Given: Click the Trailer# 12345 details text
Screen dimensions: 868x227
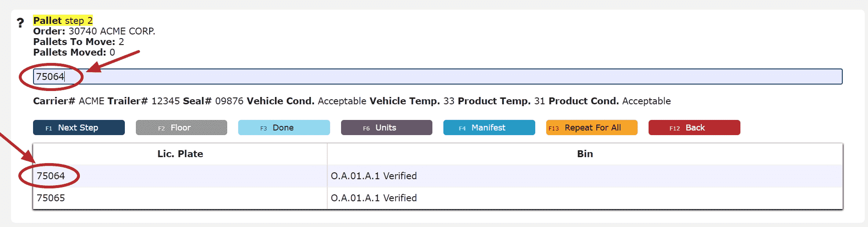Looking at the screenshot, I should coord(143,101).
